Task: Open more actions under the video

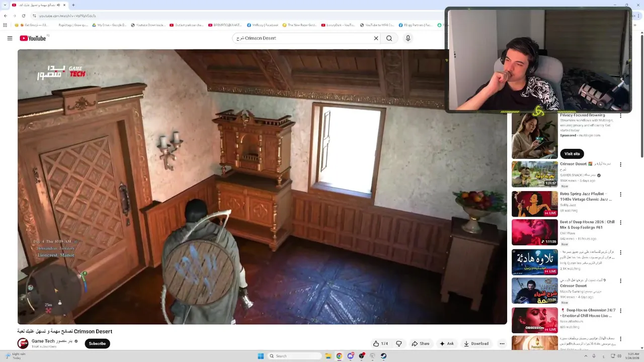Action: [x=502, y=343]
